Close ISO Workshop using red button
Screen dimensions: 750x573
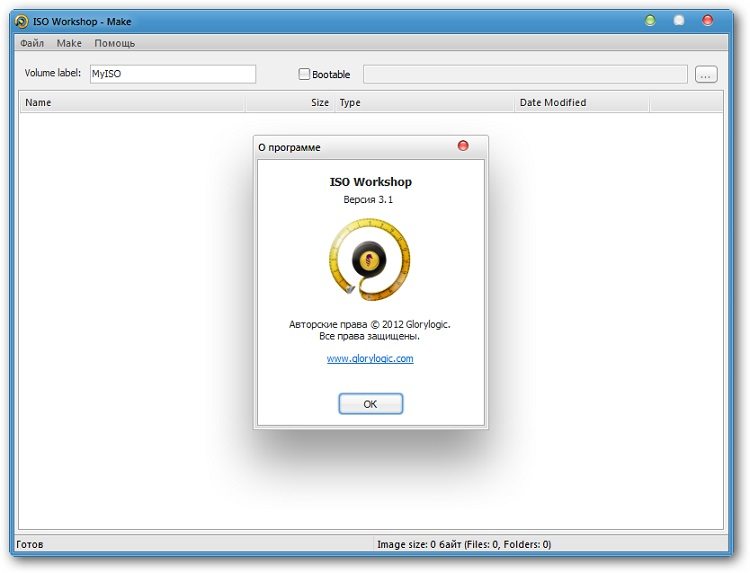[707, 21]
